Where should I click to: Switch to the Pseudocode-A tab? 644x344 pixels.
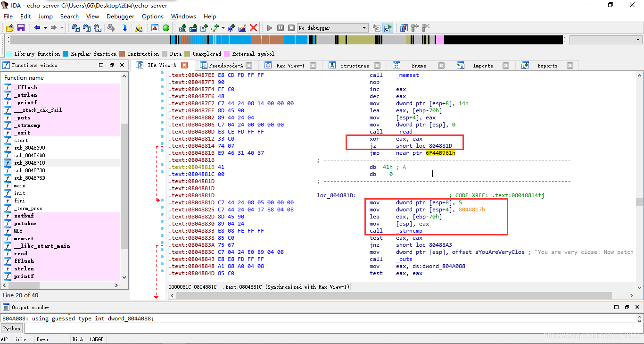[x=226, y=66]
